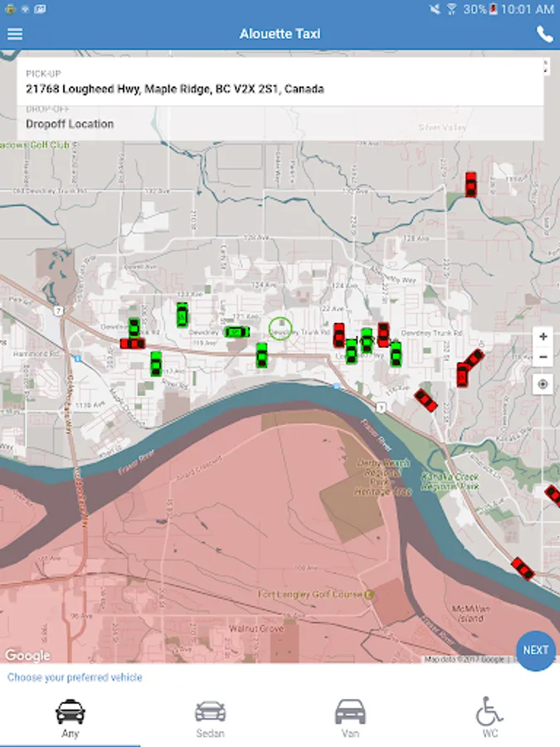Zoom out with the minus button
This screenshot has width=560, height=747.
(x=543, y=357)
